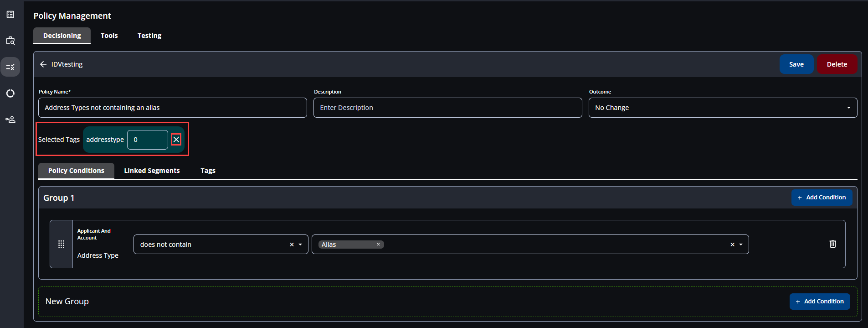Viewport: 868px width, 328px height.
Task: Open the Outcome dropdown
Action: [x=723, y=108]
